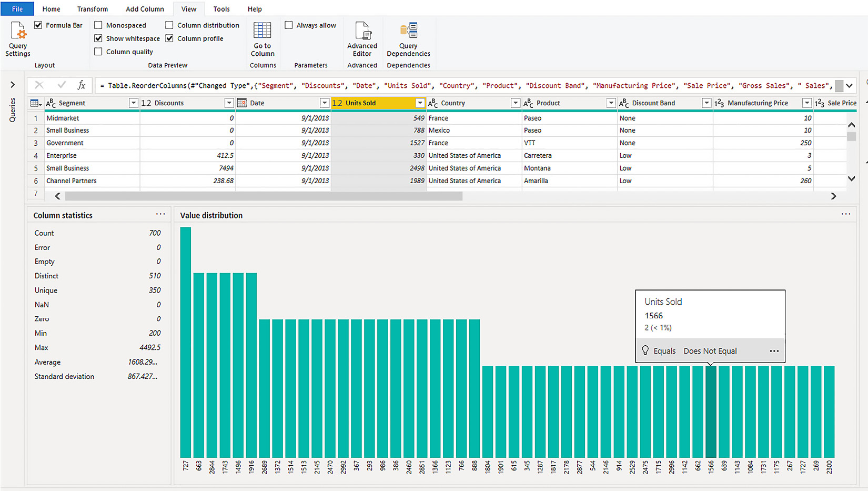Expand the Queries pane
The width and height of the screenshot is (868, 491).
point(13,85)
